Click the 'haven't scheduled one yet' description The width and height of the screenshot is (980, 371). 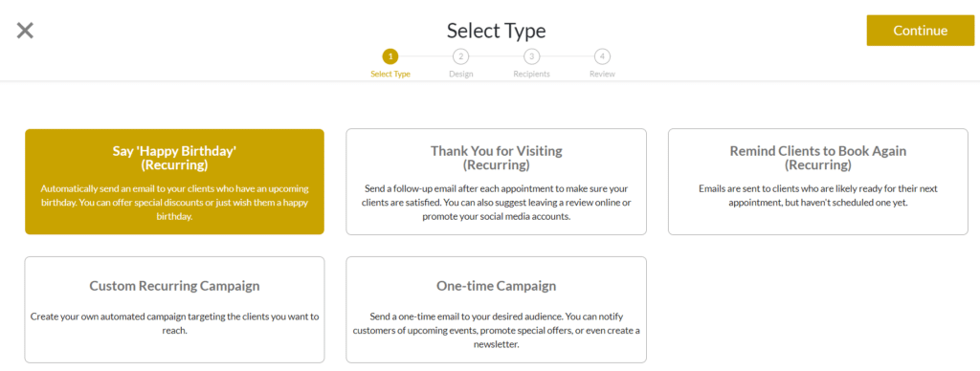click(x=817, y=195)
